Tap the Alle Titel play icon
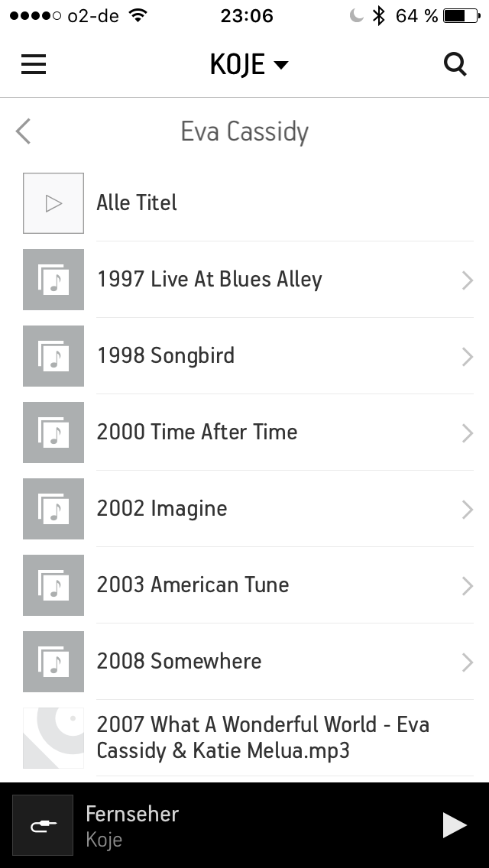The image size is (489, 868). click(x=53, y=203)
